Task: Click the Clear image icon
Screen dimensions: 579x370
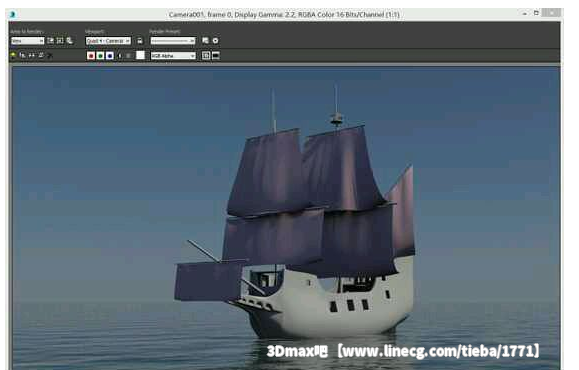Action: click(x=50, y=55)
